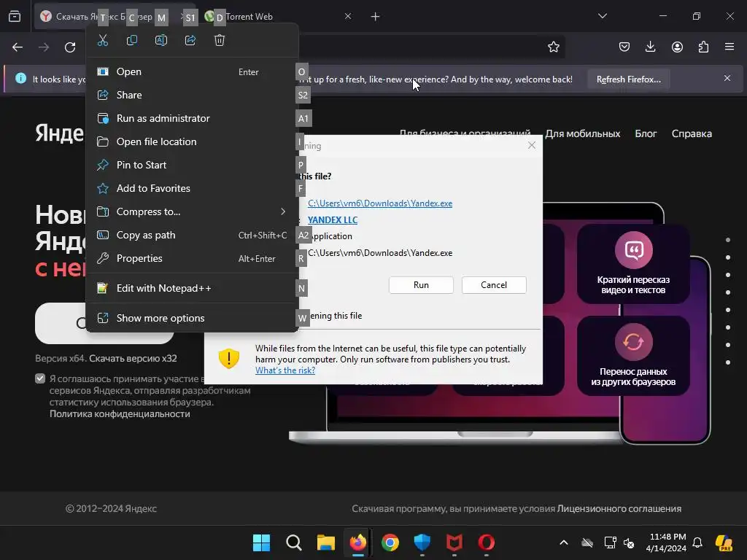Viewport: 747px width, 560px height.
Task: Choose Copy as path
Action: 192,235
